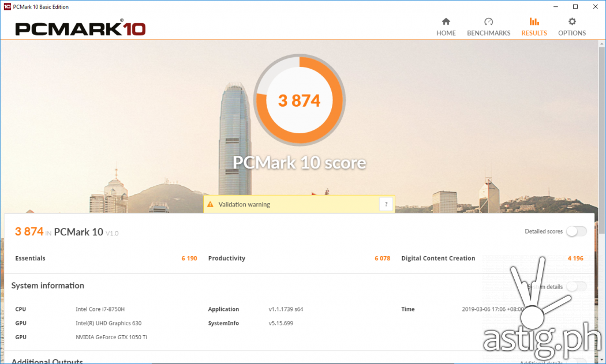Toggle the System details switch
The height and width of the screenshot is (364, 606).
pyautogui.click(x=576, y=286)
